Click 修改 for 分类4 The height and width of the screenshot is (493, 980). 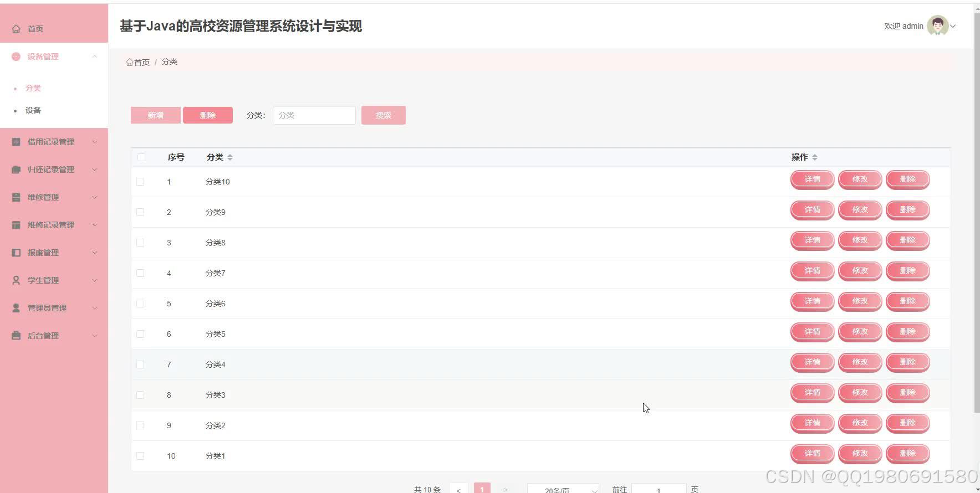tap(860, 362)
